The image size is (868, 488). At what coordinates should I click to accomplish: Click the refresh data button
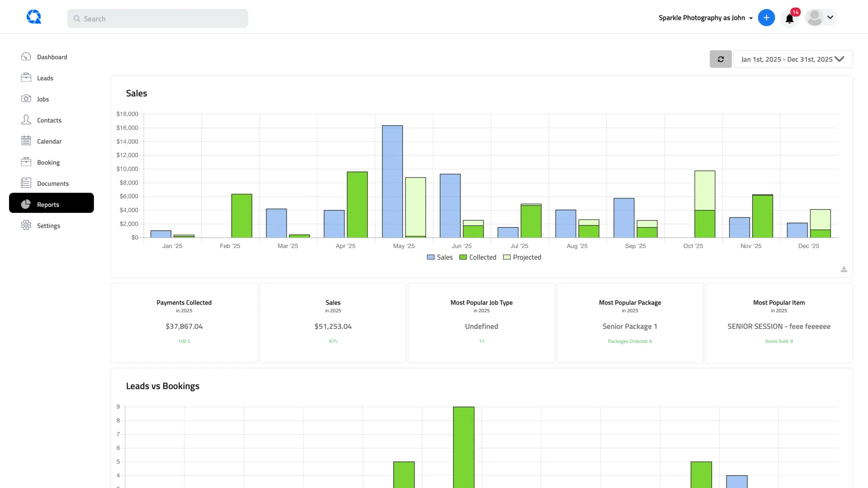tap(721, 59)
